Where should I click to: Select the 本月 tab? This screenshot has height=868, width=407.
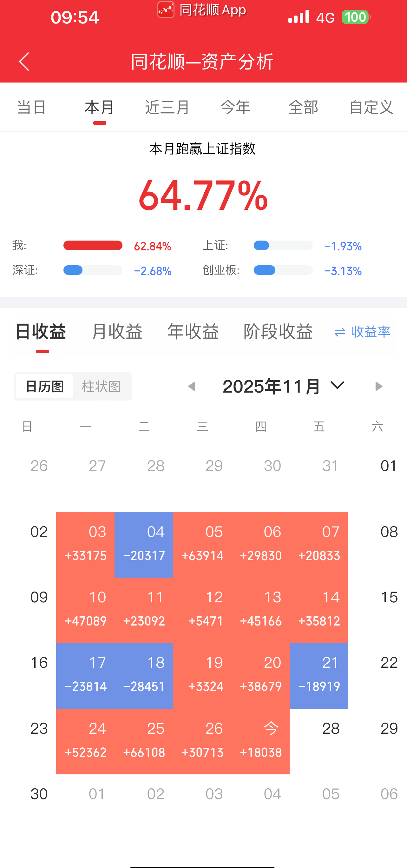99,108
